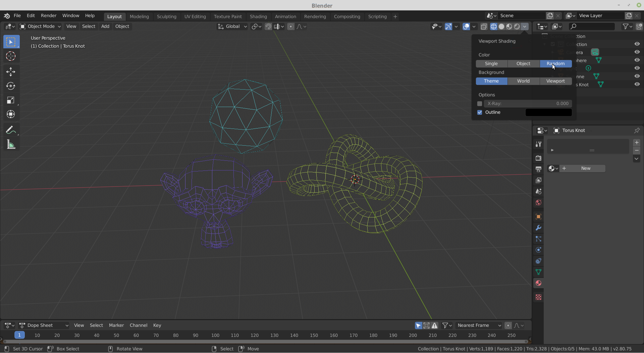Select the Rotate tool

tap(11, 86)
